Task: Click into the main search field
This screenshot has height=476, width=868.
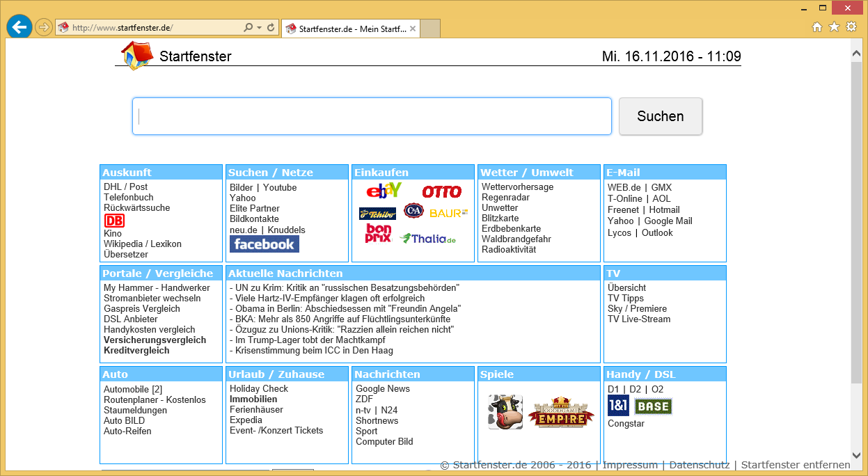Action: 372,116
